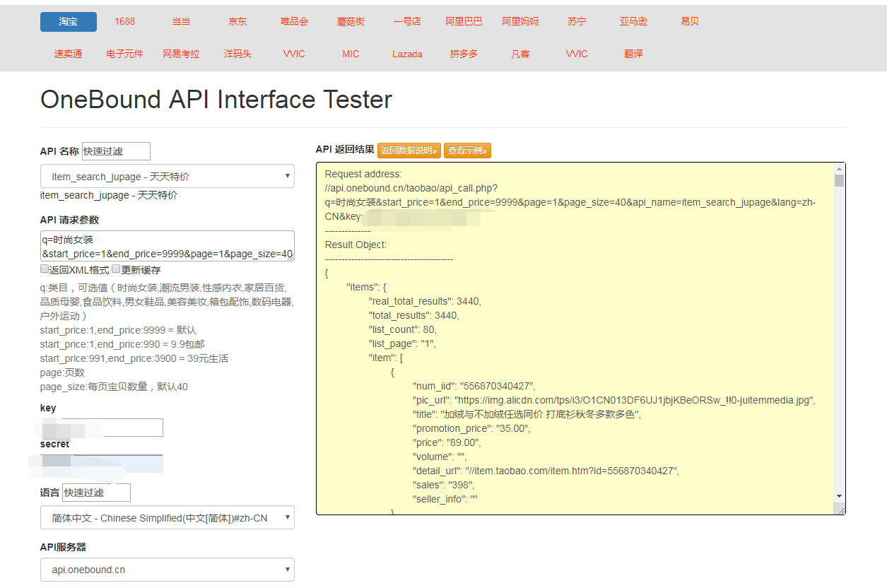Viewport: 887px width, 588px height.
Task: Open the 翻译 tab
Action: [x=634, y=54]
